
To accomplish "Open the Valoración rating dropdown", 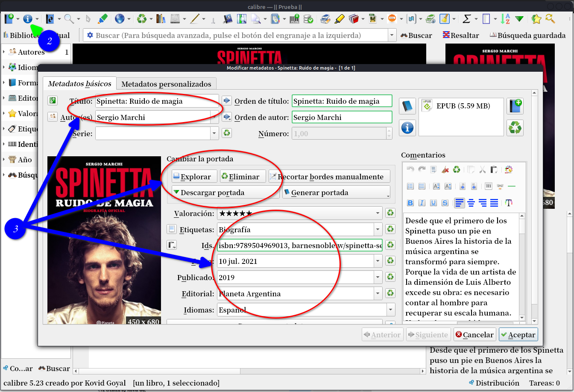I will pos(378,213).
